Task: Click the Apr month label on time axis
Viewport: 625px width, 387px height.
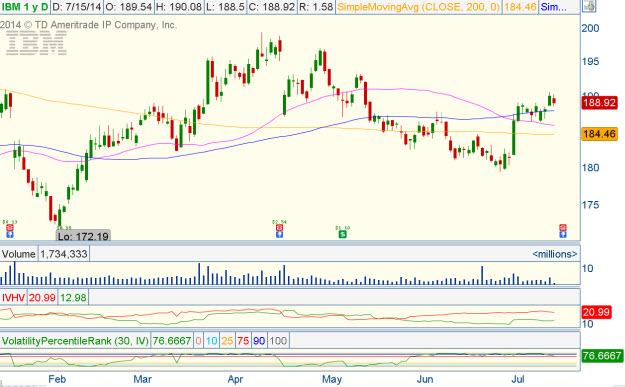Action: (x=235, y=379)
